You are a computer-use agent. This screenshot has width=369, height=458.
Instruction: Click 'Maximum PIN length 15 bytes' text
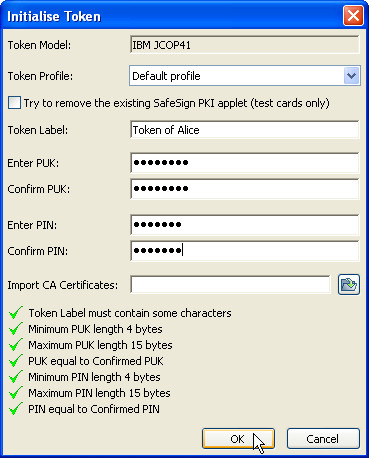coord(99,393)
